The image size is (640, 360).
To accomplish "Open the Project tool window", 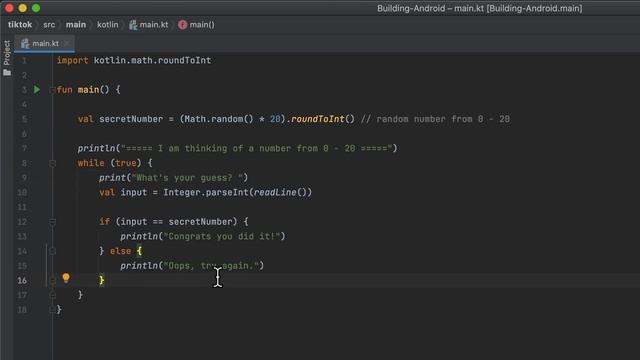I will point(7,53).
